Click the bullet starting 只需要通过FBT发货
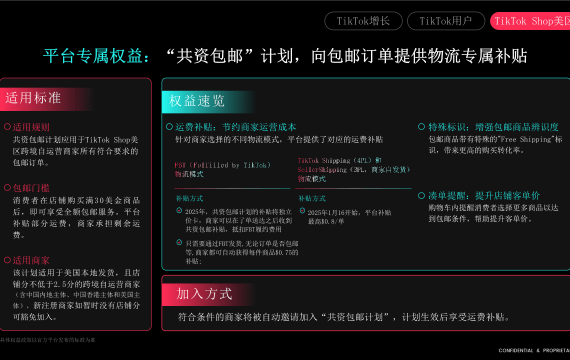 tap(242, 252)
